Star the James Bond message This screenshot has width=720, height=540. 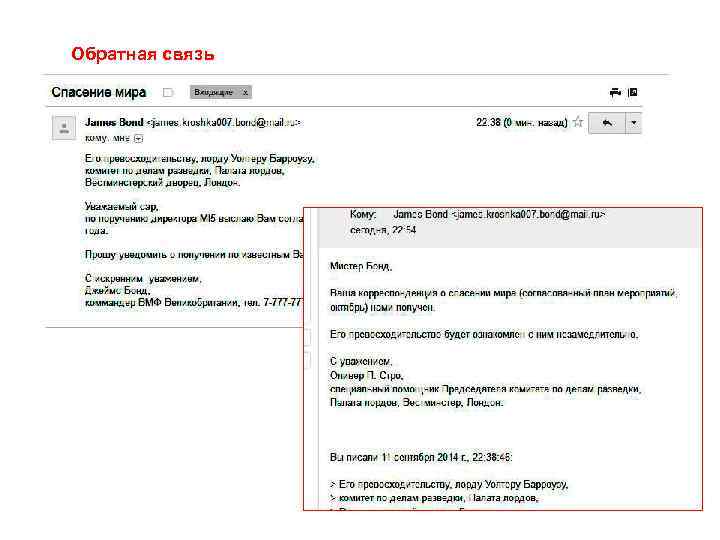click(x=578, y=122)
